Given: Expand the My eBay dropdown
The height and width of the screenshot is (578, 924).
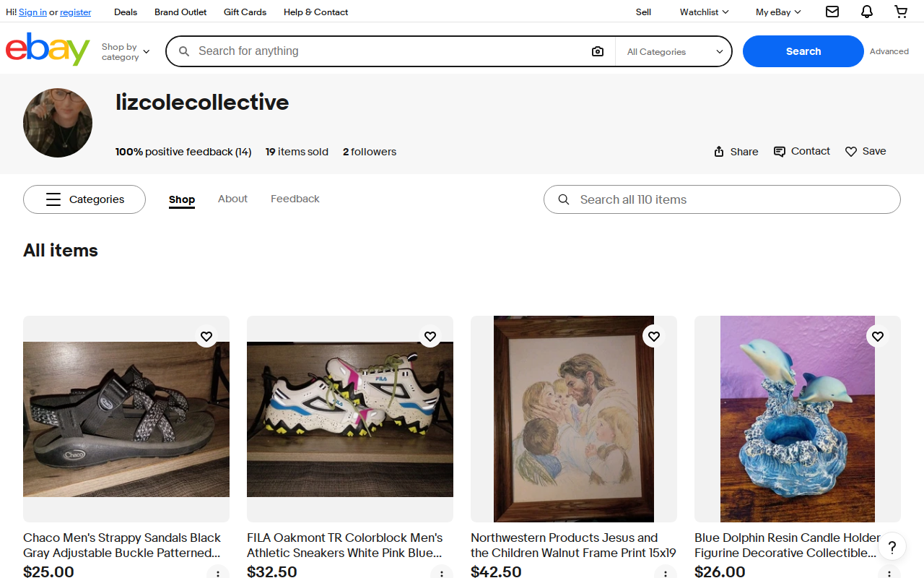Looking at the screenshot, I should pyautogui.click(x=778, y=12).
